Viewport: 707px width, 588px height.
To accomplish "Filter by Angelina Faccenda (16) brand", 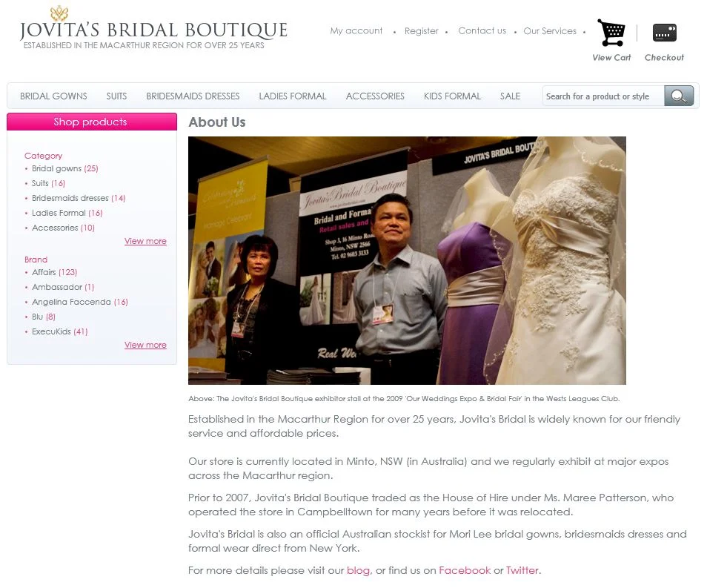I will [x=80, y=302].
